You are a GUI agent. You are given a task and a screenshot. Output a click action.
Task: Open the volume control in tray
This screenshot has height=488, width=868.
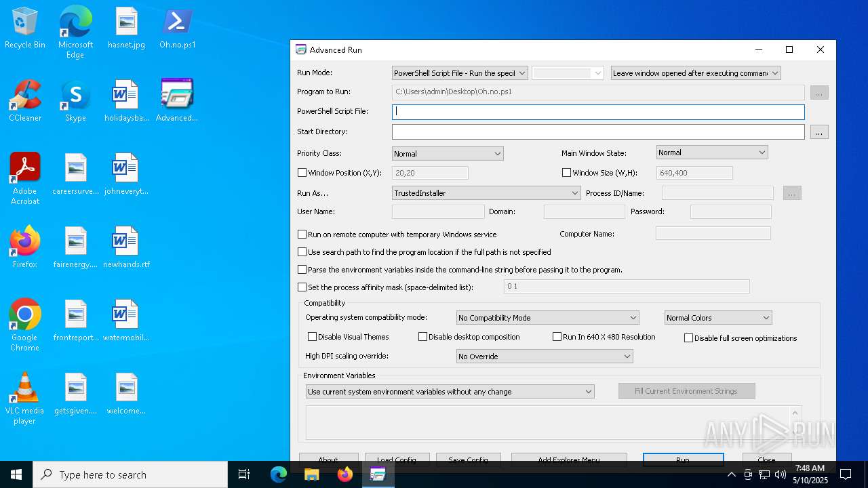click(781, 474)
